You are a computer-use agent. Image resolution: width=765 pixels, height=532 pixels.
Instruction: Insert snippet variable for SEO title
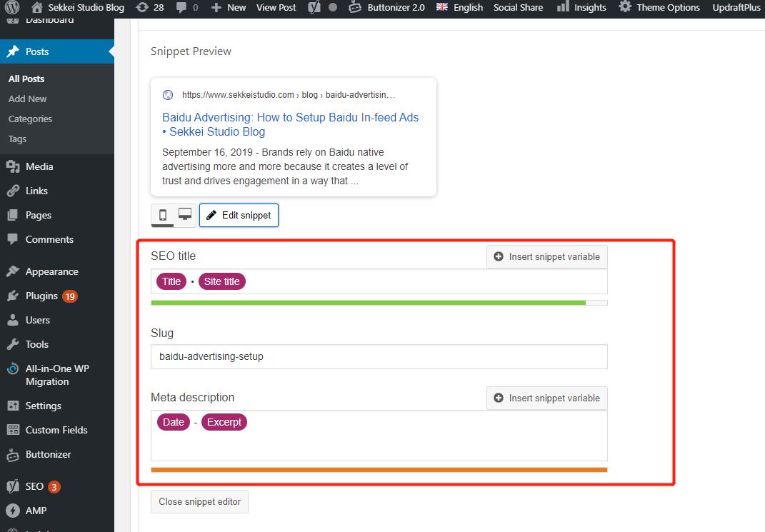coord(546,256)
